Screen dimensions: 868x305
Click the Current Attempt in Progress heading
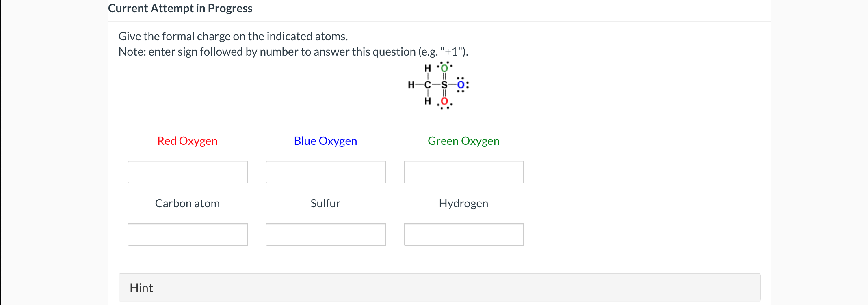click(180, 8)
